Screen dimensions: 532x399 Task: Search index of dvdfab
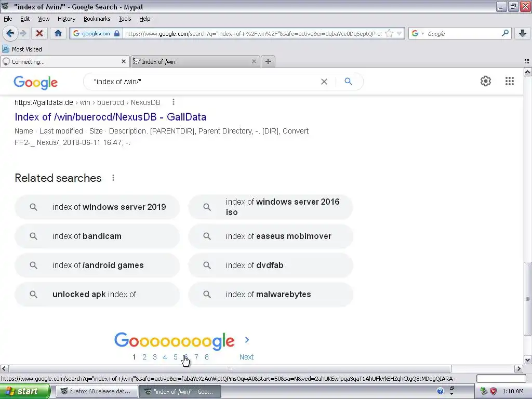(271, 265)
